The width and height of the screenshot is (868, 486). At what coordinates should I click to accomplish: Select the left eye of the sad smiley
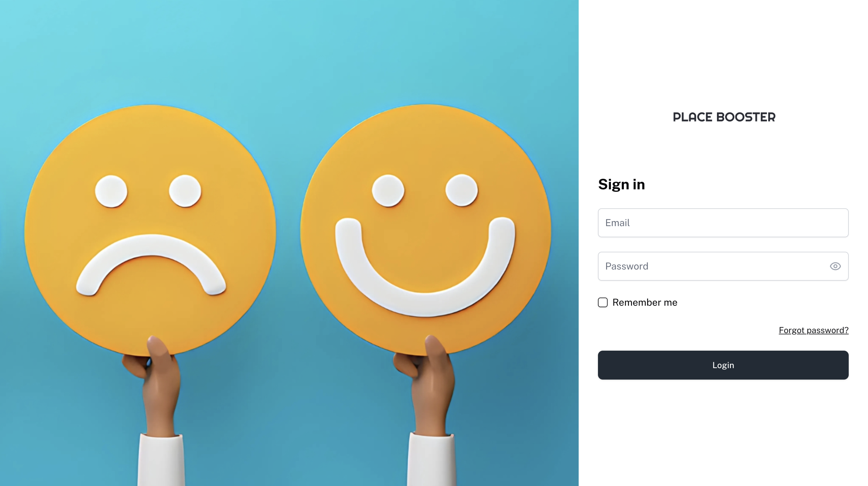coord(111,191)
